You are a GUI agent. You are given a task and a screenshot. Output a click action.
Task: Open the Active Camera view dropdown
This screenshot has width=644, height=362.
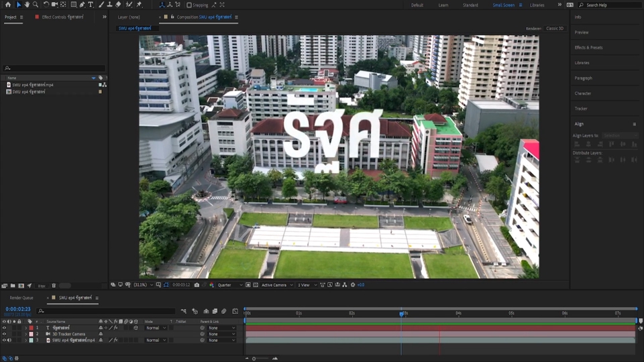(x=277, y=285)
